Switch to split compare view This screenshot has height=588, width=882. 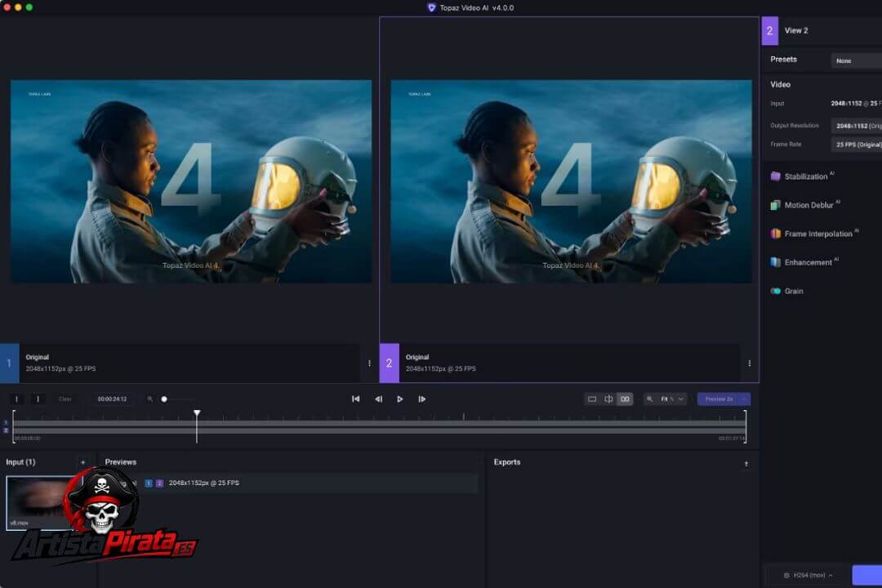pyautogui.click(x=608, y=399)
